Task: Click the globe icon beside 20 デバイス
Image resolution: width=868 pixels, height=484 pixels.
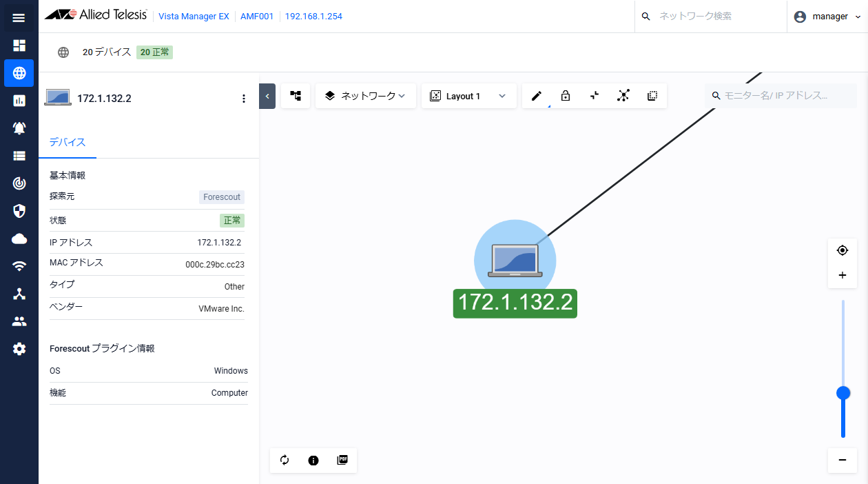Action: click(63, 52)
